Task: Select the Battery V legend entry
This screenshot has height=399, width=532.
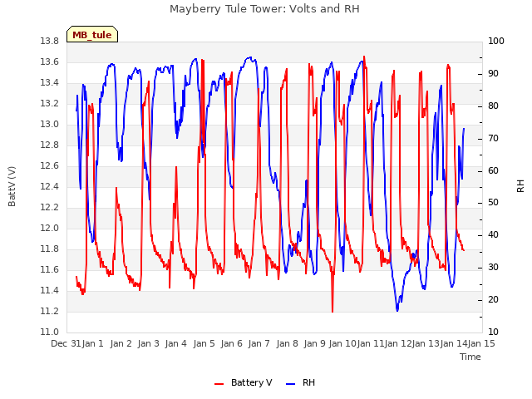Action: click(243, 382)
